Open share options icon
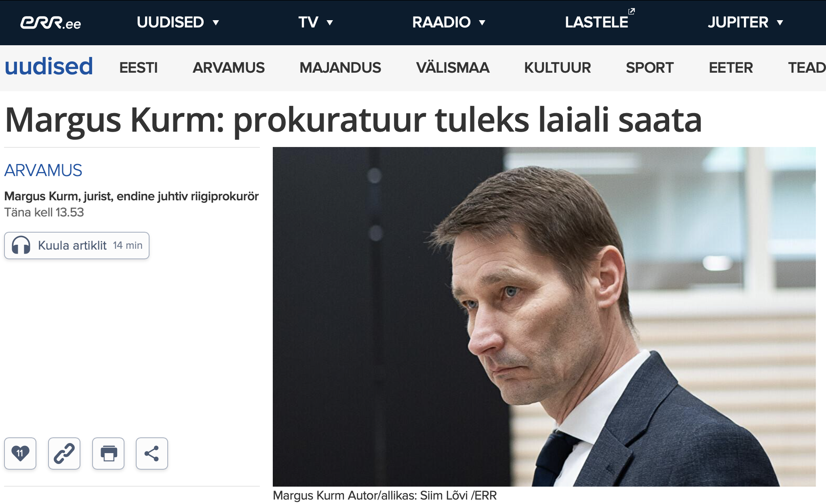 (152, 453)
